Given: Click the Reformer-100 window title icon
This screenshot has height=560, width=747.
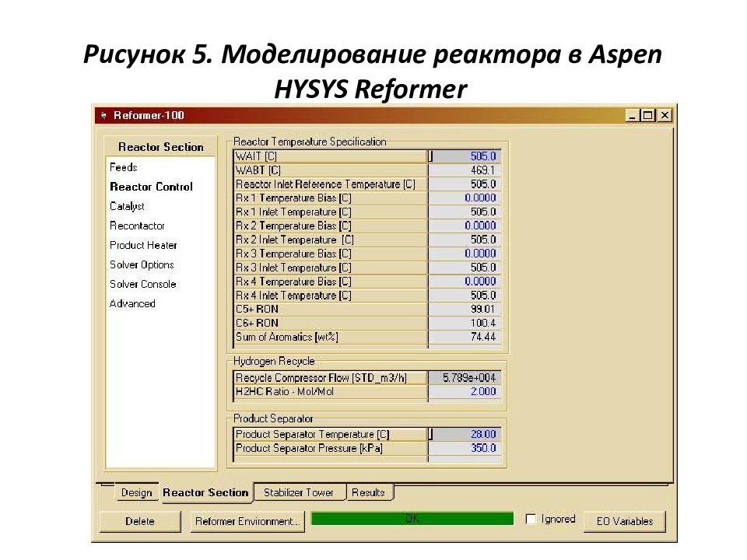Looking at the screenshot, I should pos(103,116).
